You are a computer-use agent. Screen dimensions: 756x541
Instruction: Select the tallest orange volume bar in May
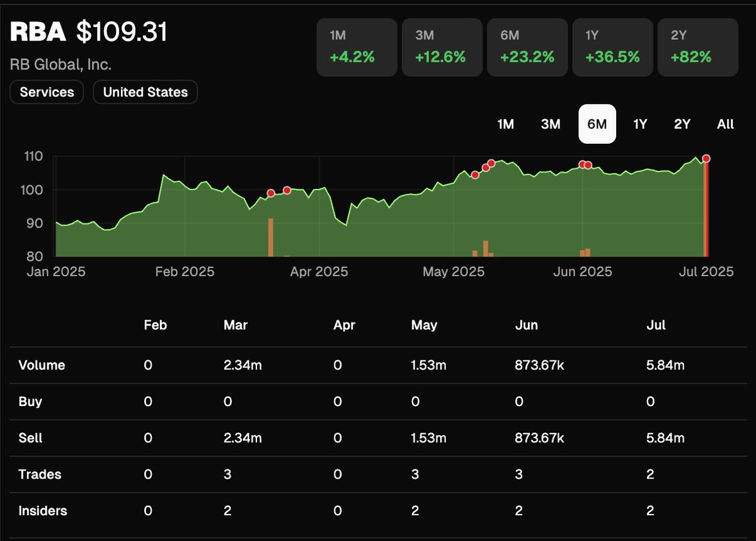pos(486,248)
